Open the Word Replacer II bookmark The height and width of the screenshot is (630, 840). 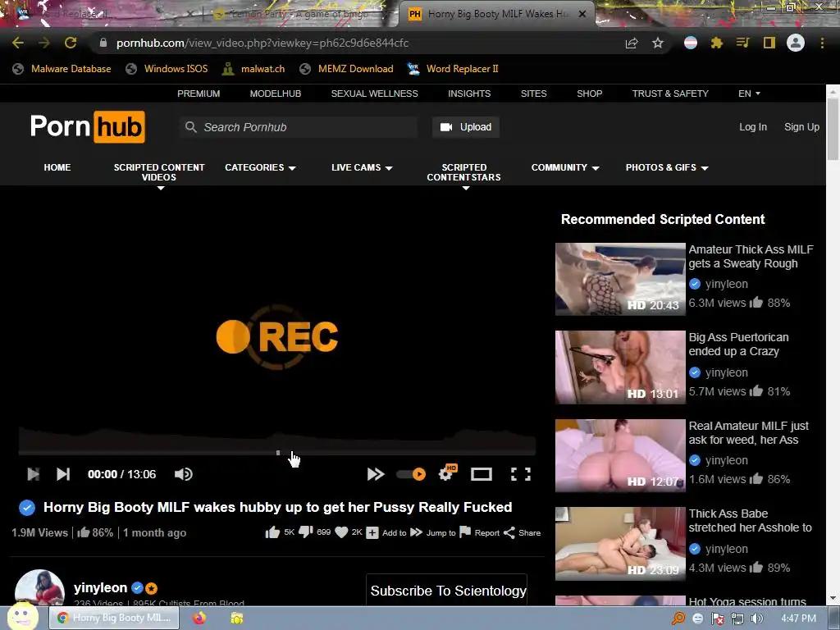pos(453,69)
